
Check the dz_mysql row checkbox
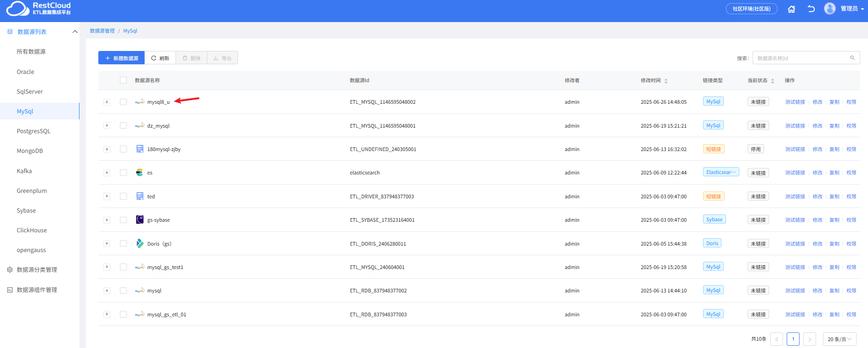tap(123, 125)
